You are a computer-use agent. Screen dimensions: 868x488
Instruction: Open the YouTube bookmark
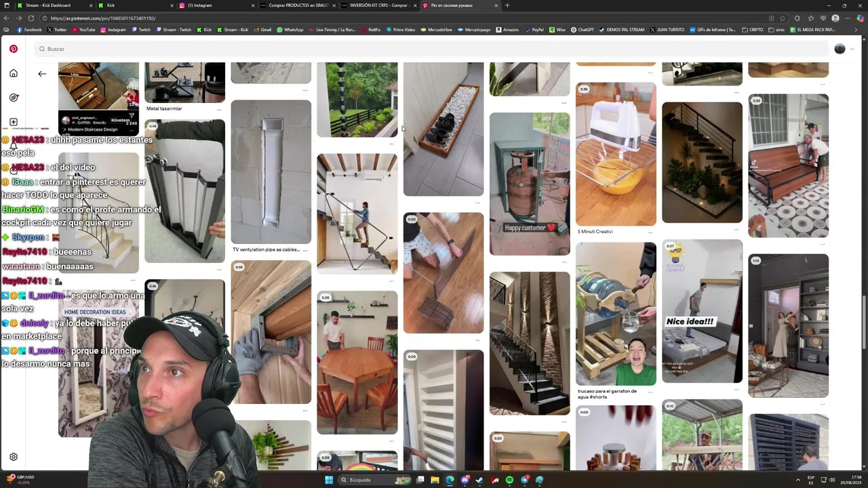coord(83,30)
